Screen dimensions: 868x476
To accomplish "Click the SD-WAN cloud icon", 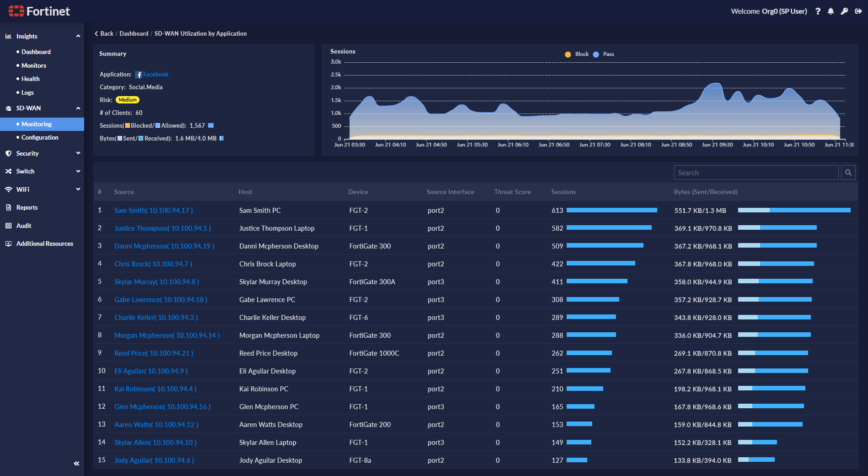I will (8, 108).
